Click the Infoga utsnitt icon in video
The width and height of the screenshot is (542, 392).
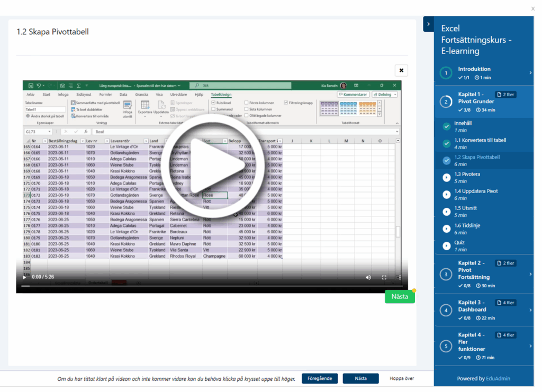127,109
